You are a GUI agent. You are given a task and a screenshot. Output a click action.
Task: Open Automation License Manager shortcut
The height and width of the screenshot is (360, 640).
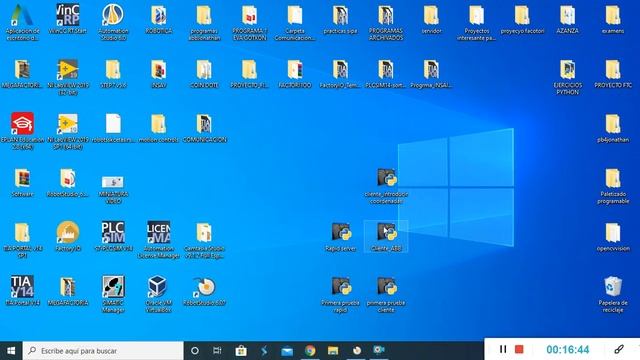tap(159, 240)
